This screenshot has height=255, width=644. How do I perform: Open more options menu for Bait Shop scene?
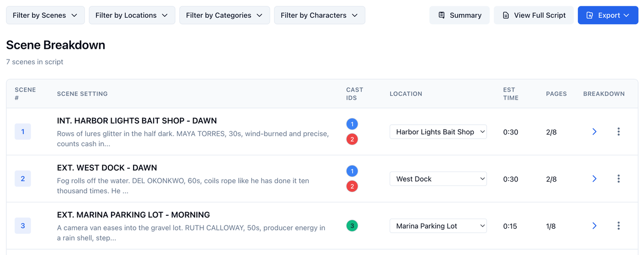[x=619, y=132]
